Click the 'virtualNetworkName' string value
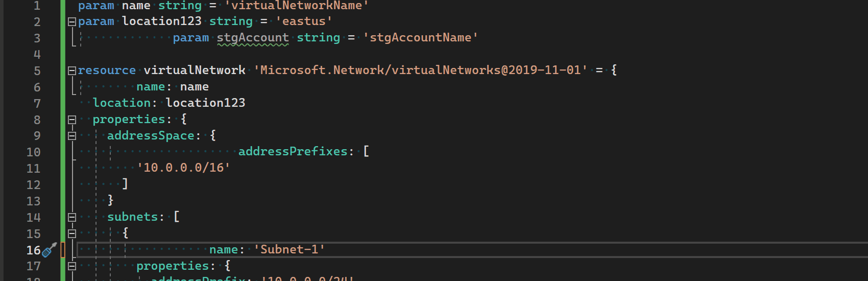868x281 pixels. (x=296, y=6)
